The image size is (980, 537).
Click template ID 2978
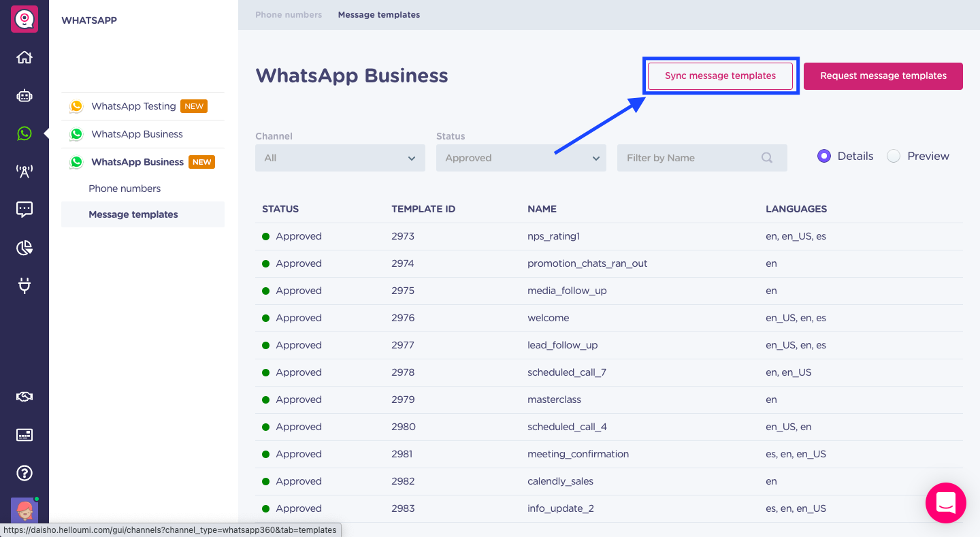coord(403,372)
